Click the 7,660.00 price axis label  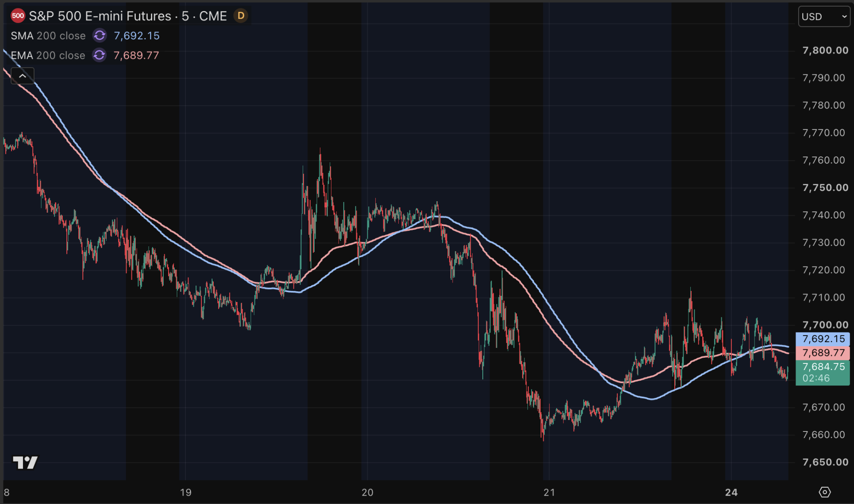824,435
